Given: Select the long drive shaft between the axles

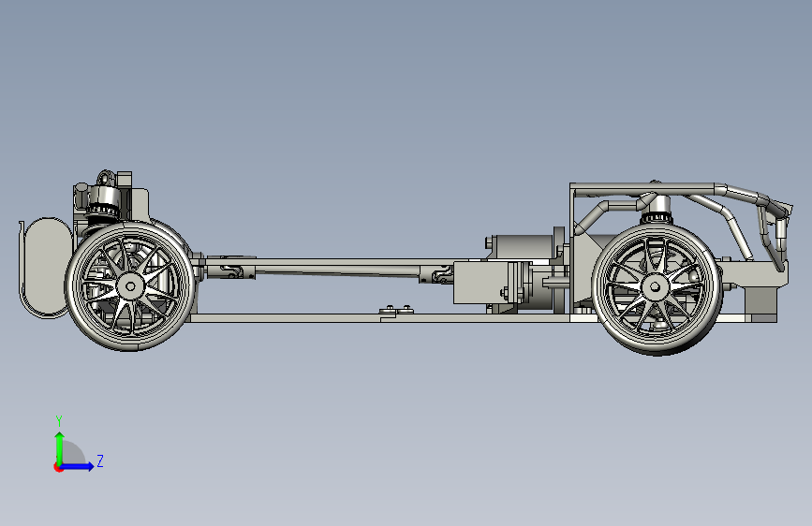Looking at the screenshot, I should point(336,270).
